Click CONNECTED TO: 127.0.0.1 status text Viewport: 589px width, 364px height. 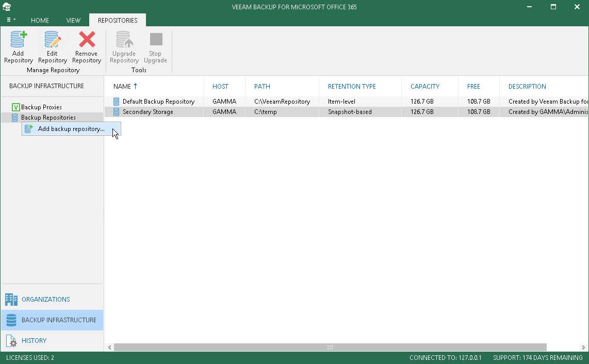point(446,358)
